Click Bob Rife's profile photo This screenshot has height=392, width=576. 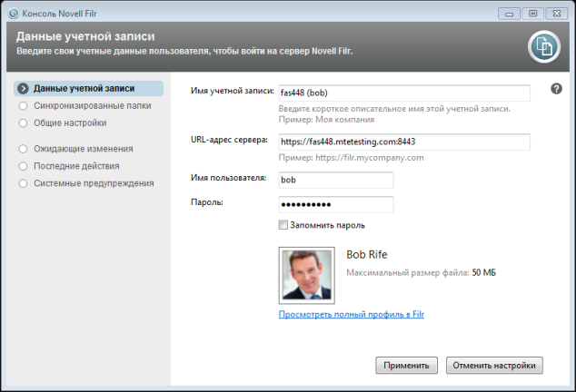tap(305, 275)
